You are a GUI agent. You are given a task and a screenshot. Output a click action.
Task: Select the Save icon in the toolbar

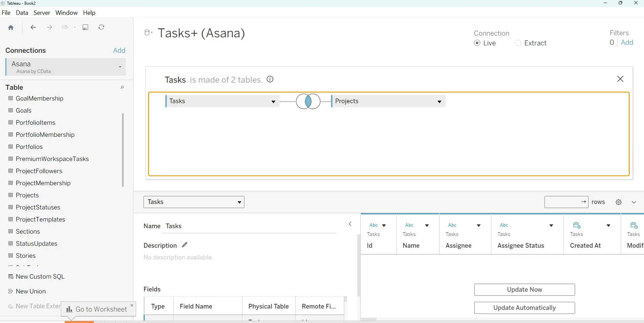point(85,27)
